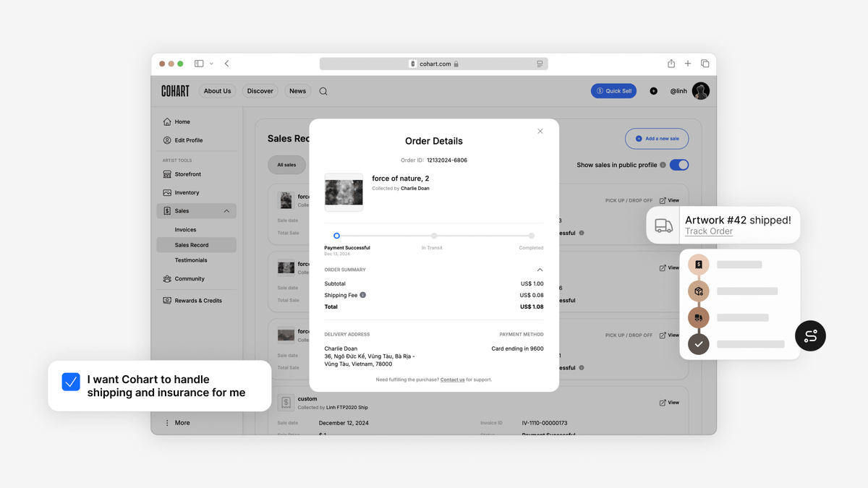The width and height of the screenshot is (868, 488).
Task: Click Track Order link in shipped notification
Action: [709, 231]
